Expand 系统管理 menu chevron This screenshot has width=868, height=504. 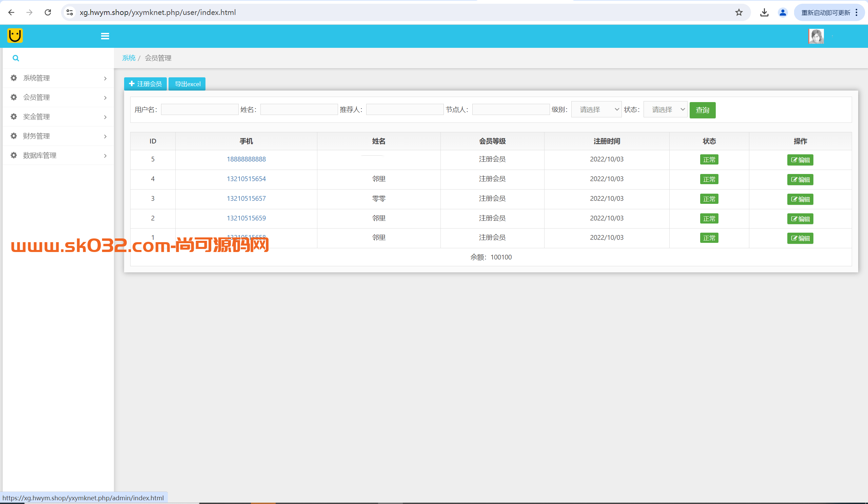click(x=105, y=79)
